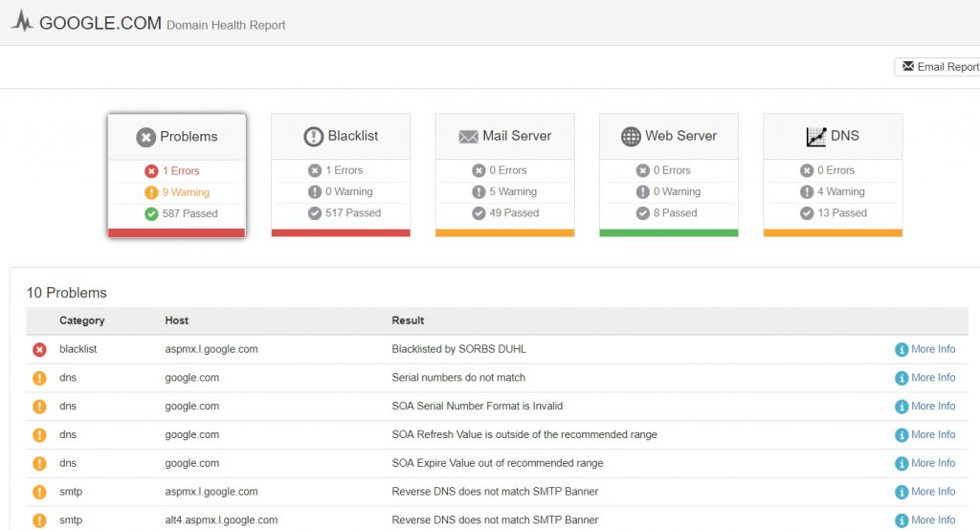Image resolution: width=980 pixels, height=530 pixels.
Task: Click '13 Passed' in the DNS card
Action: click(842, 212)
